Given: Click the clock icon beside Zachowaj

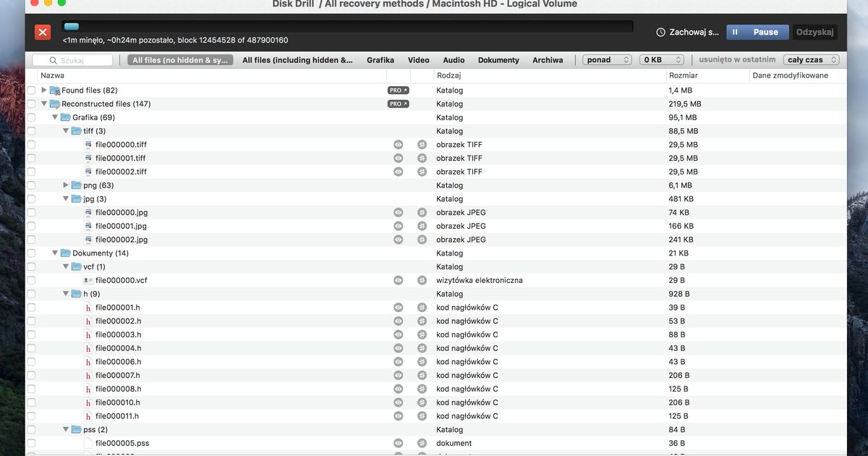Looking at the screenshot, I should (660, 33).
